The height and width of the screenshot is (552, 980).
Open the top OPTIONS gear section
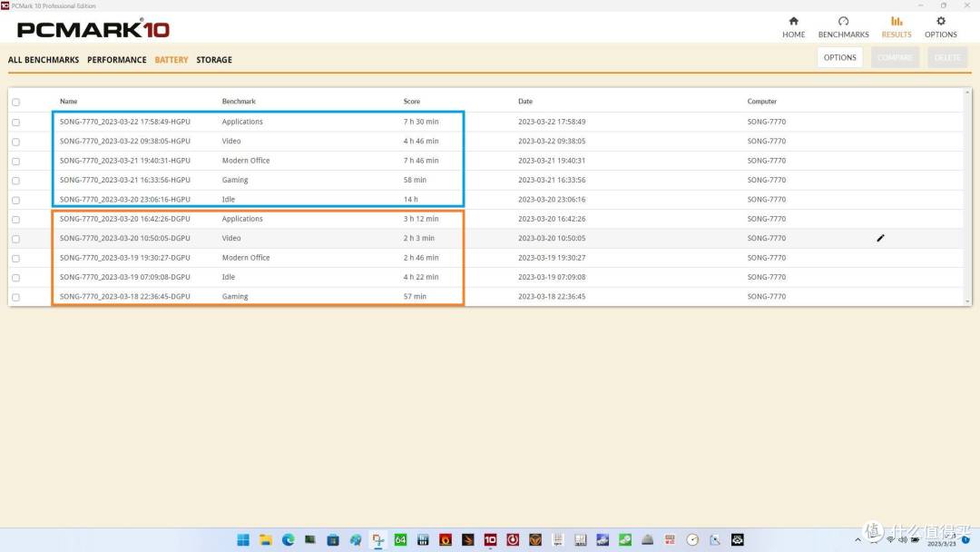tap(941, 27)
